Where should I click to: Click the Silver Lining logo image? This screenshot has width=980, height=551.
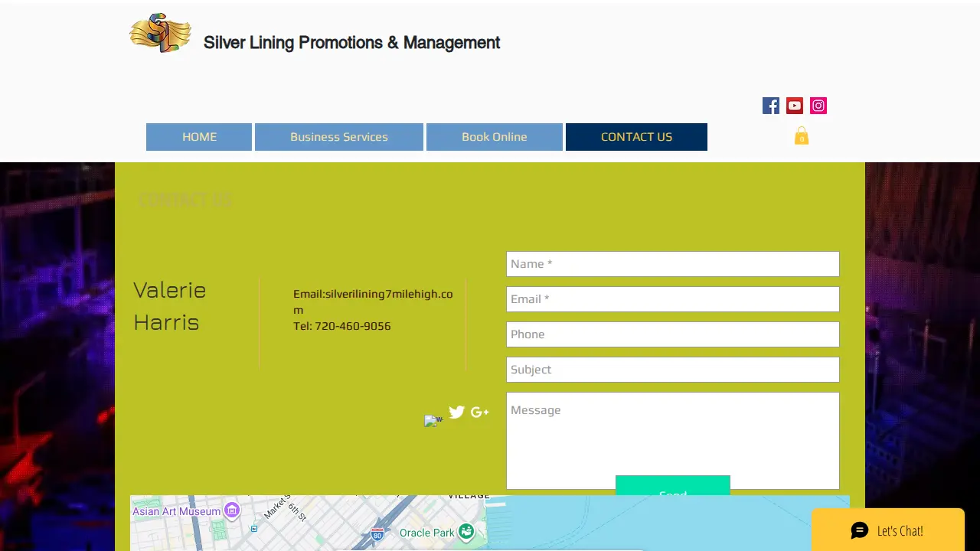(161, 33)
